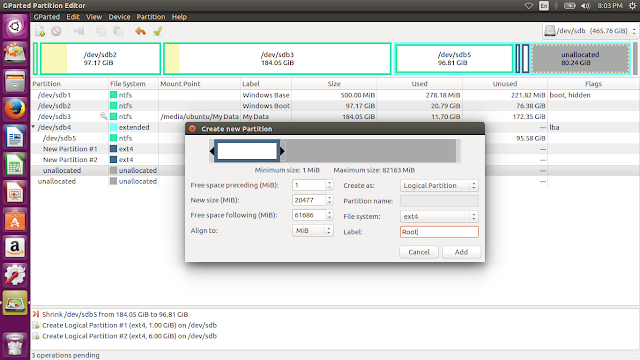The width and height of the screenshot is (640, 360).
Task: Open the system power gear menu
Action: [x=632, y=6]
